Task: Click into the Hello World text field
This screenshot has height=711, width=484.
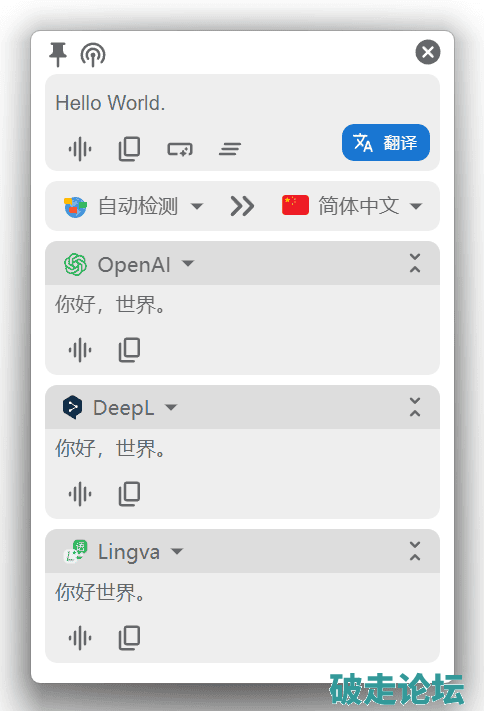Action: (x=242, y=103)
